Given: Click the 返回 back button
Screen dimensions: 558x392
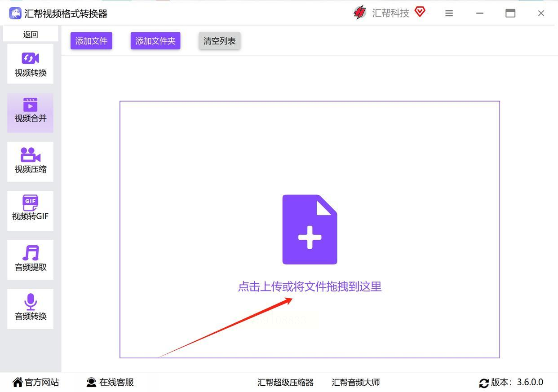Looking at the screenshot, I should tap(31, 34).
